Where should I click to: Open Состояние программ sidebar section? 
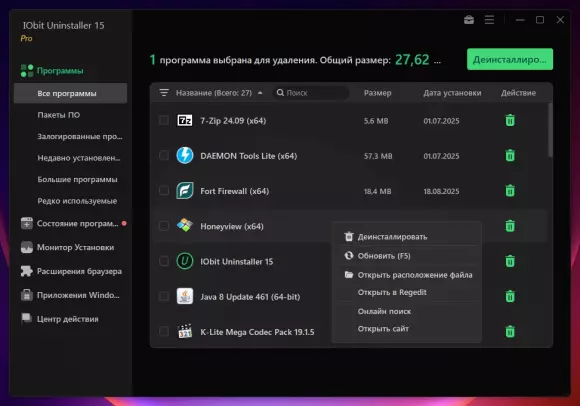(73, 223)
